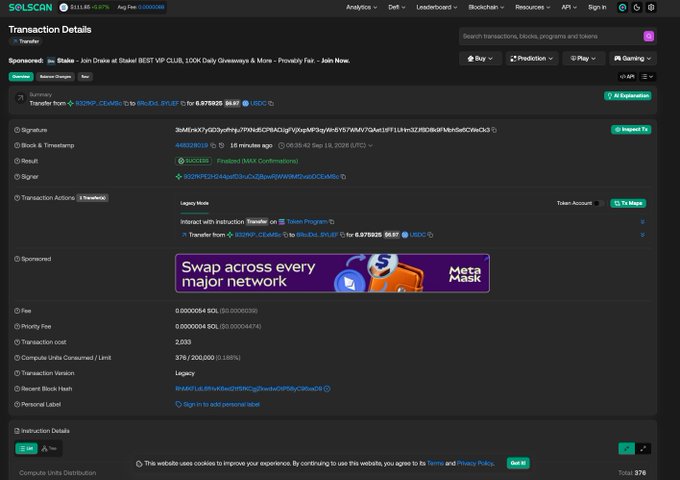680x480 pixels.
Task: Expand the Prediction dropdown
Action: click(532, 59)
